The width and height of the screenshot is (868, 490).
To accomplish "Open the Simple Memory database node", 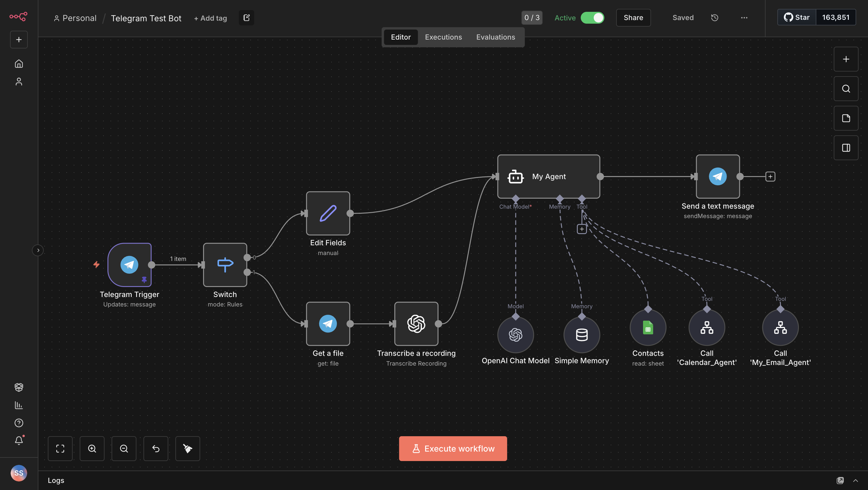I will click(x=582, y=335).
